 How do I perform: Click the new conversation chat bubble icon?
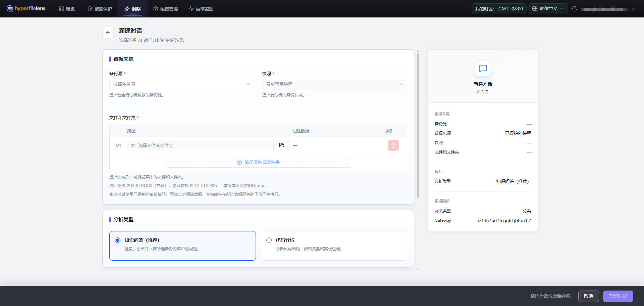tap(483, 69)
